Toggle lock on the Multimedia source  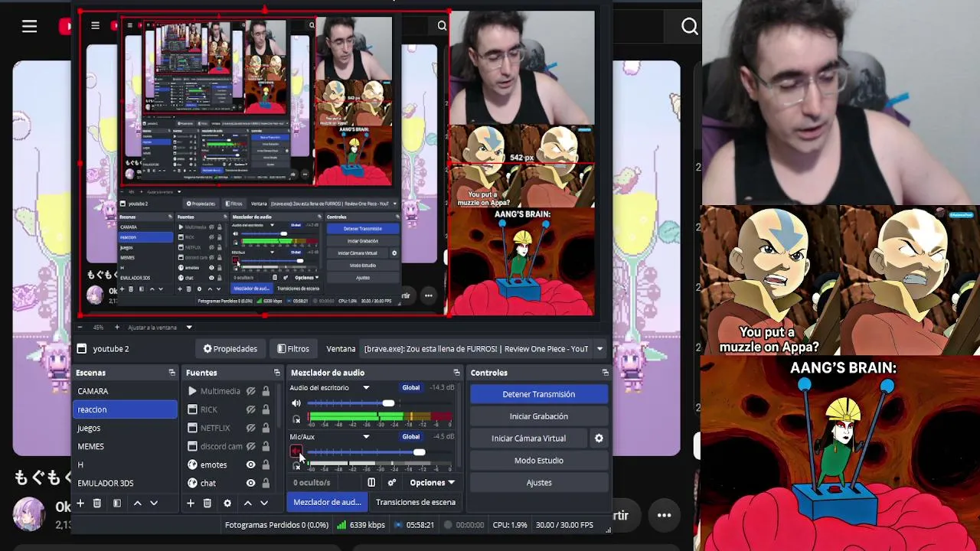point(266,391)
